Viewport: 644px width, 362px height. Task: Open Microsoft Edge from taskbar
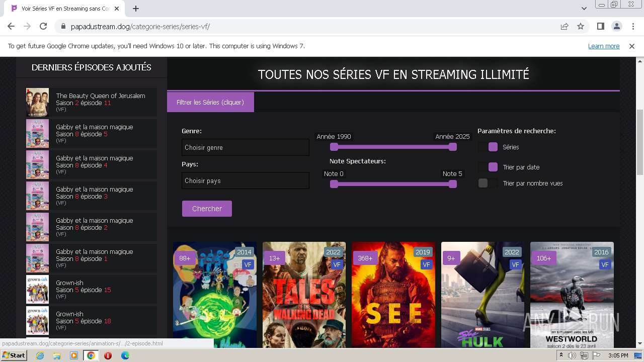[x=125, y=355]
